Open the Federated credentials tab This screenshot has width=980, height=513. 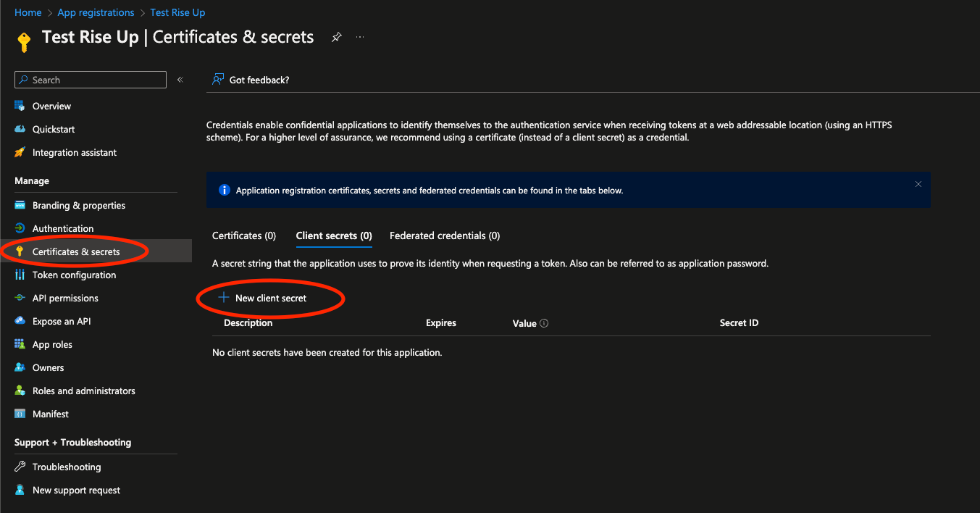click(444, 235)
